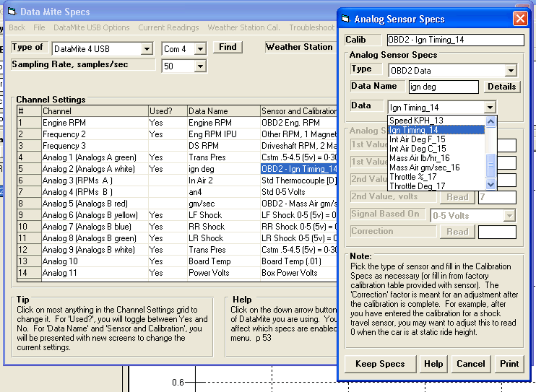Open the Signal Based On 0-5 Volts dropdown

pos(509,216)
